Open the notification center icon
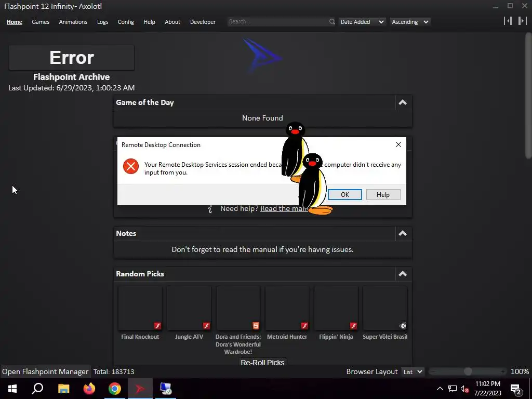Screen dimensions: 532x399 (516, 390)
